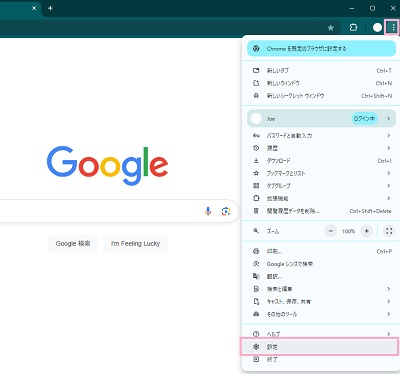Open 設定 (Settings) menu item
Screen dimensions: 400x374
tap(321, 347)
